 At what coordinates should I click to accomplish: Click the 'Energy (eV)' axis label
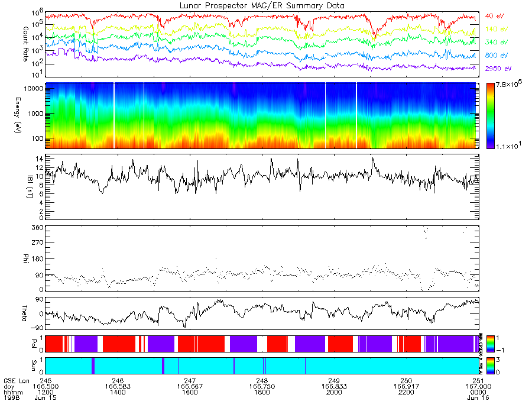click(x=18, y=115)
